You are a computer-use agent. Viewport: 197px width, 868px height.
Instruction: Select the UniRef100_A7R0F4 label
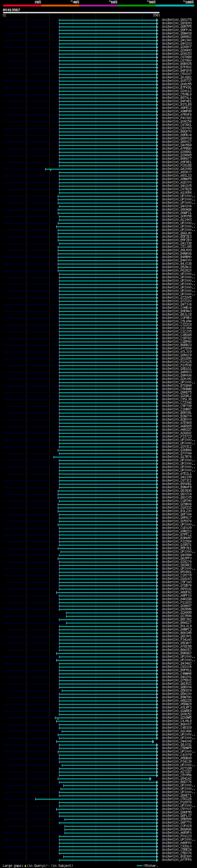[176, 115]
